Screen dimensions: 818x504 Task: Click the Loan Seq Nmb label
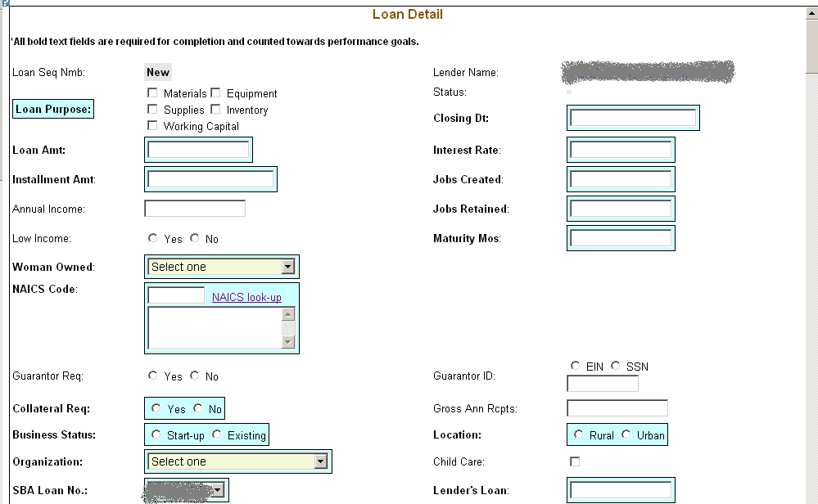click(48, 73)
